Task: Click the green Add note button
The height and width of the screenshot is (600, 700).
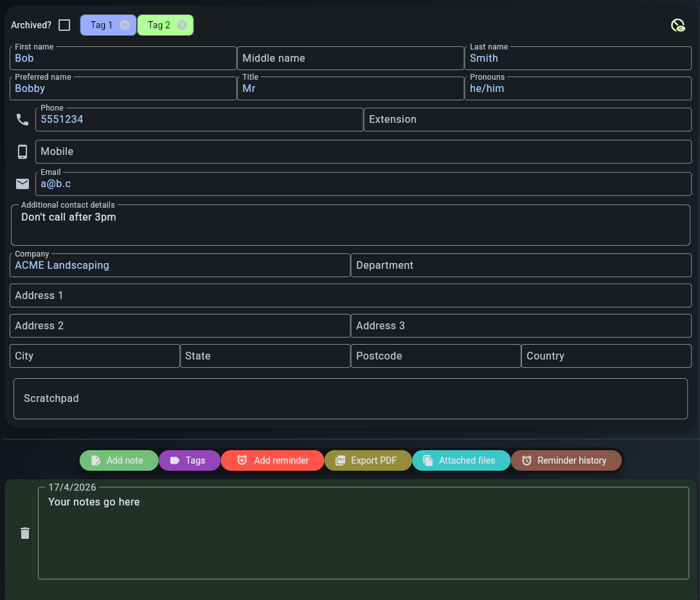Action: [119, 460]
